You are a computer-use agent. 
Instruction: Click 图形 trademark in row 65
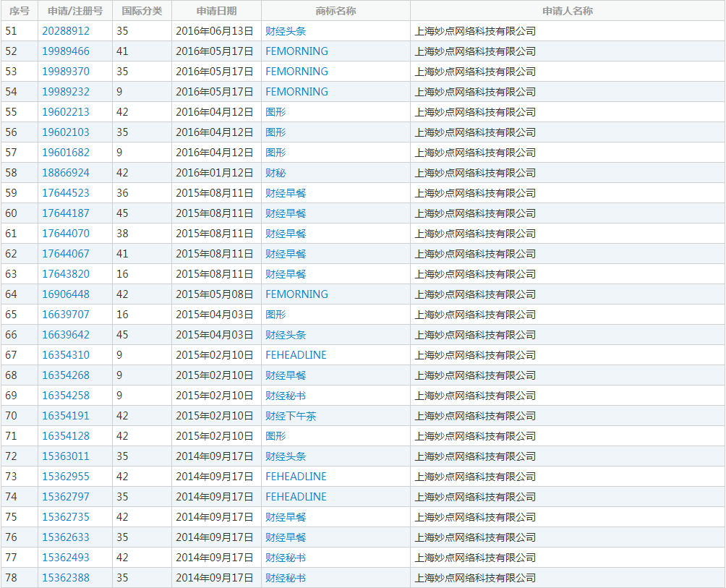click(x=276, y=315)
